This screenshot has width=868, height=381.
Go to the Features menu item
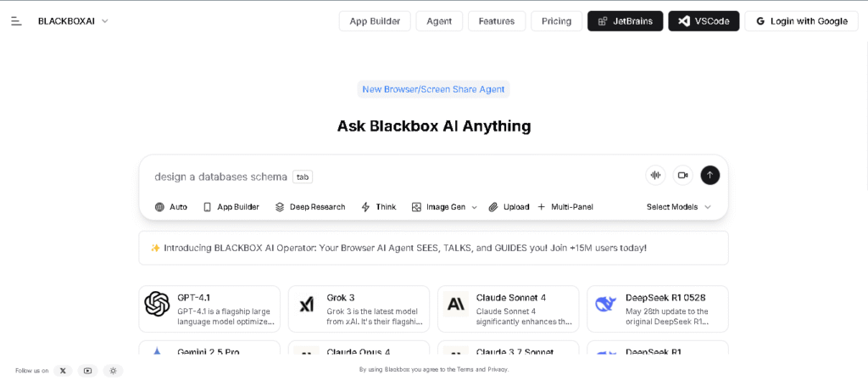click(497, 21)
